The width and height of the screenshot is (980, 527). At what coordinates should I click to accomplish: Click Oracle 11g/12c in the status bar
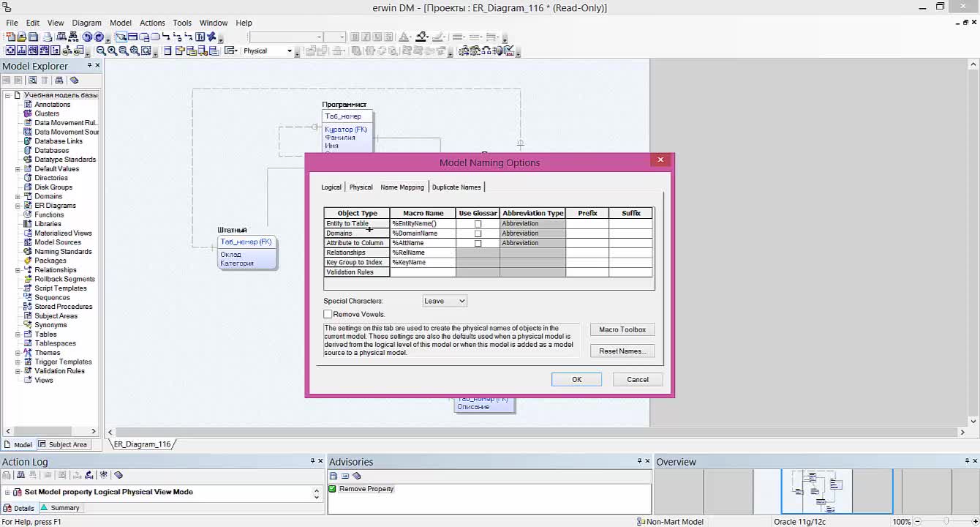799,522
